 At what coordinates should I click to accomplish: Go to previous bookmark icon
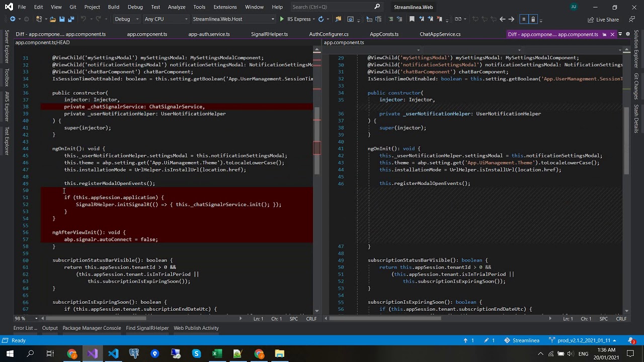point(421,19)
